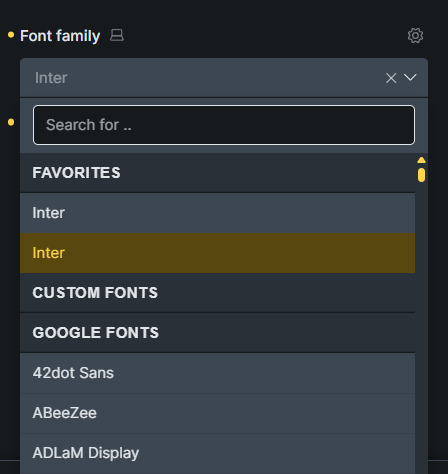Open the Font family settings gear
Screen dimensions: 448x474
[x=415, y=35]
